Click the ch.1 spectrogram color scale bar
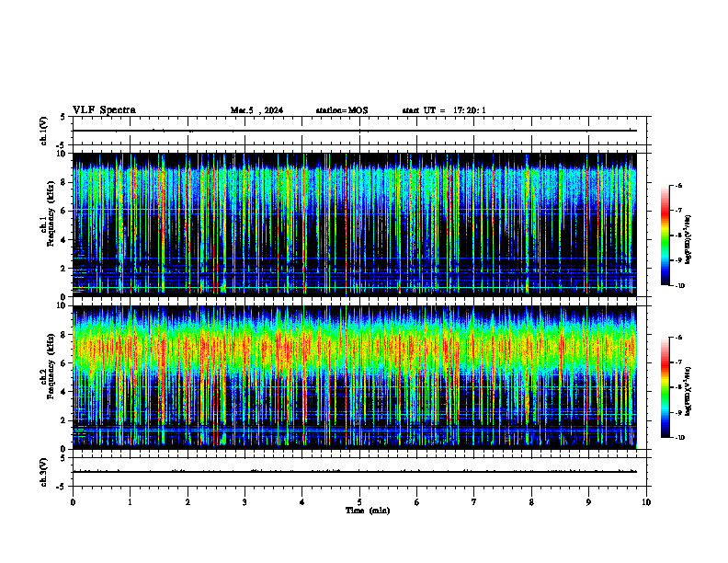Image resolution: width=728 pixels, height=563 pixels. 665,236
